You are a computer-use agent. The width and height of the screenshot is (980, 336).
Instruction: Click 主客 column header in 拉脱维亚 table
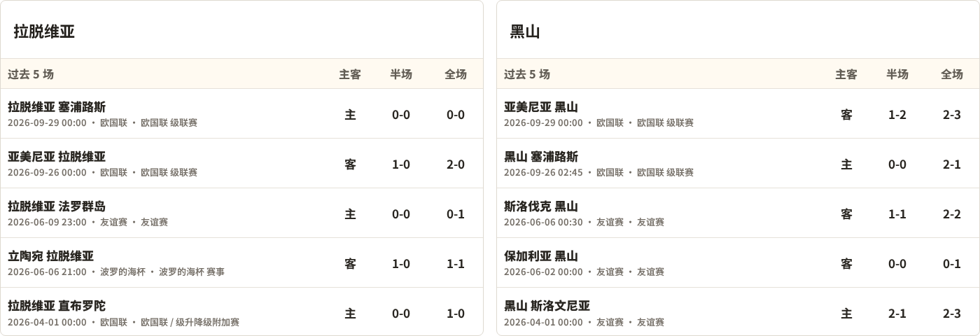350,74
